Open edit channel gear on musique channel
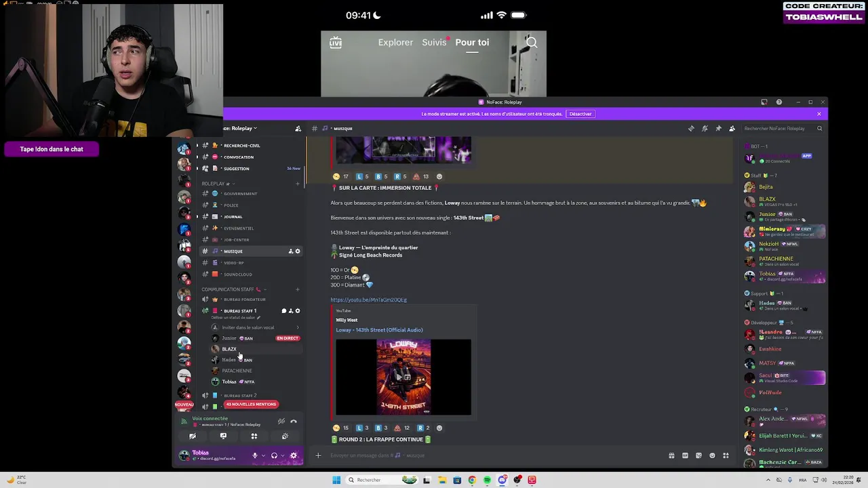The height and width of the screenshot is (488, 868). 297,251
